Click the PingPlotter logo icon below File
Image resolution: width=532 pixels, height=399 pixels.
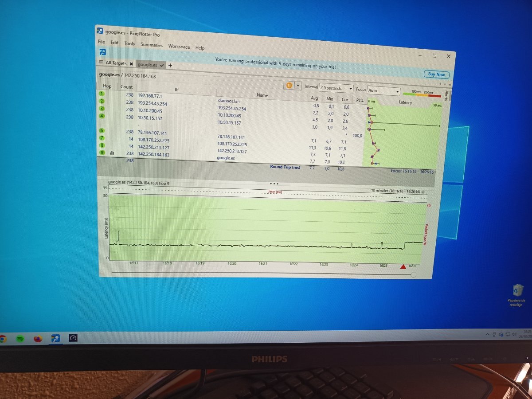point(102,52)
